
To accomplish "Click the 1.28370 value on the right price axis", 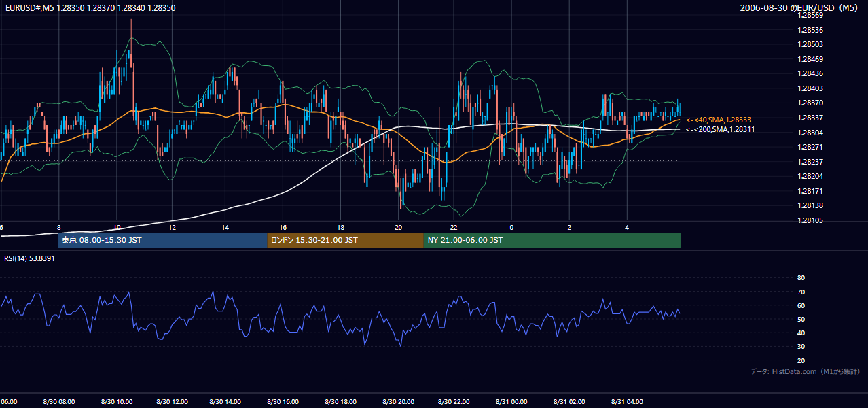I will pyautogui.click(x=810, y=103).
